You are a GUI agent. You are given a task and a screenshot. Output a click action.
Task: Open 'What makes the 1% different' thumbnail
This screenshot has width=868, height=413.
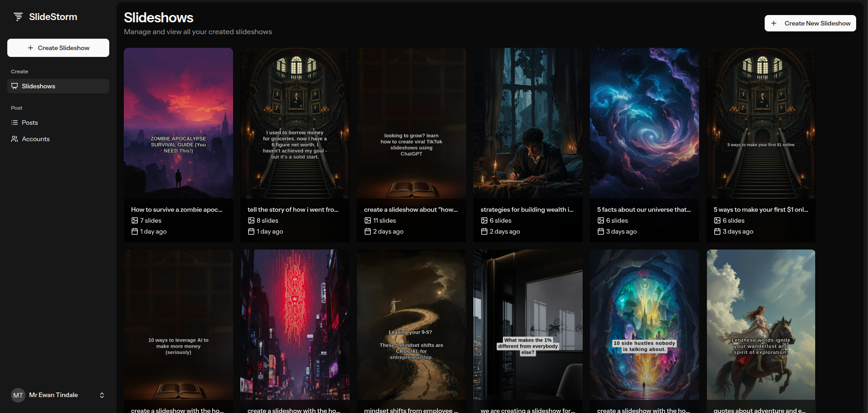point(528,325)
